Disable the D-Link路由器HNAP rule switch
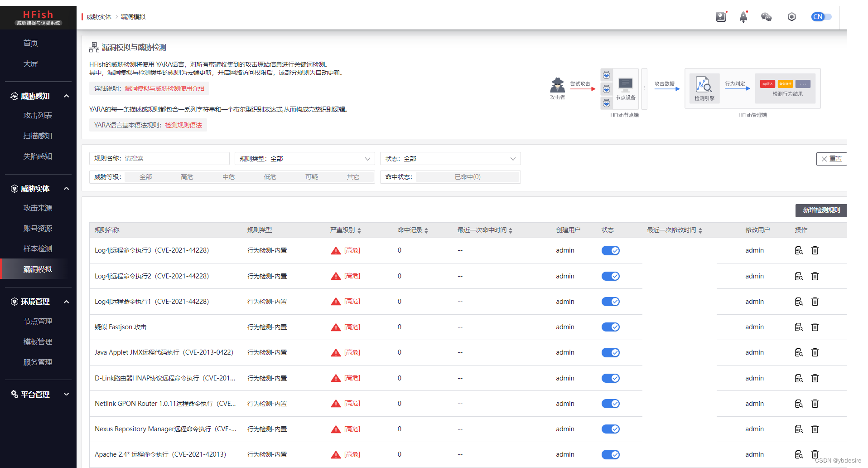 click(610, 378)
